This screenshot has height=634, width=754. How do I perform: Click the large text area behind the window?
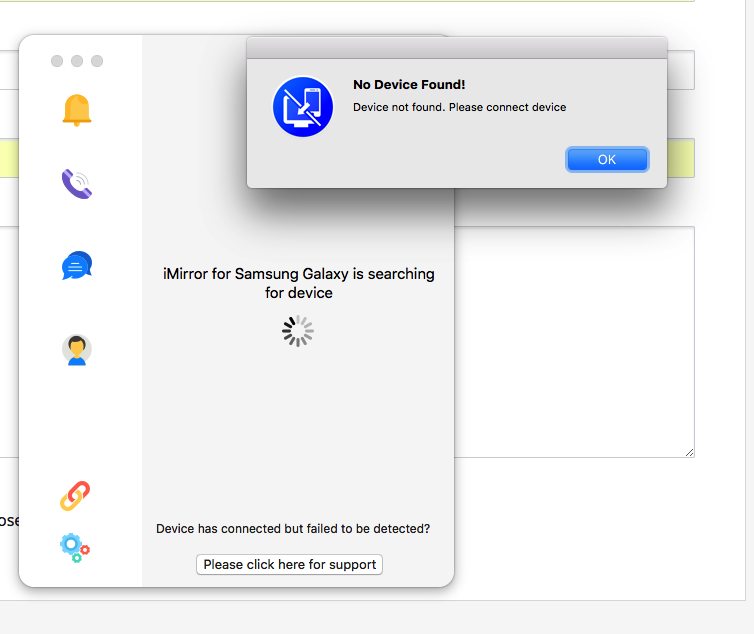coord(574,342)
